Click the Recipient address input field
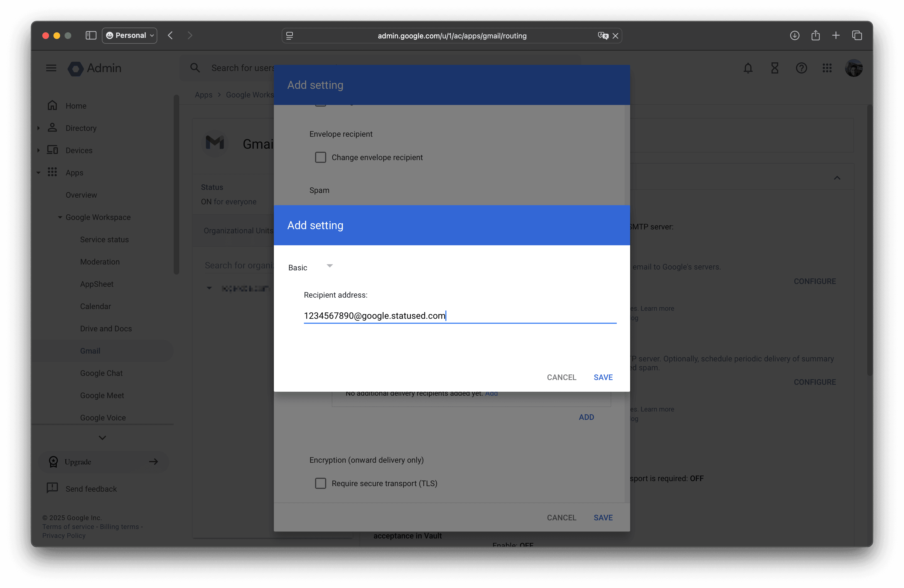This screenshot has width=904, height=588. (x=460, y=316)
